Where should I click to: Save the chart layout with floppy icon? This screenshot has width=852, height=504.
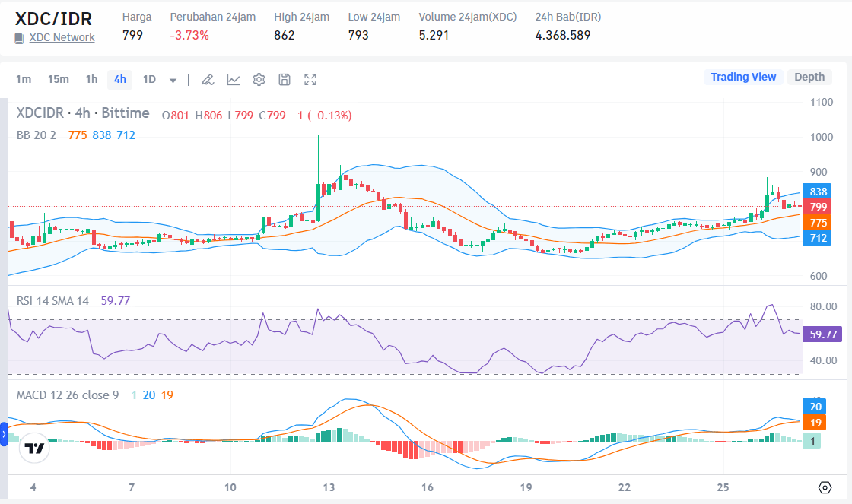(x=284, y=79)
